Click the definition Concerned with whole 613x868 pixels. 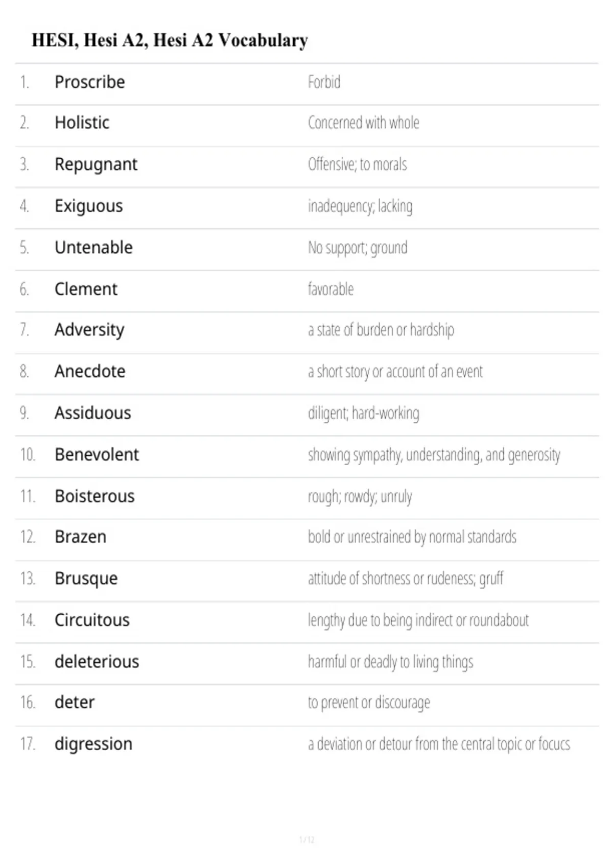coord(363,123)
